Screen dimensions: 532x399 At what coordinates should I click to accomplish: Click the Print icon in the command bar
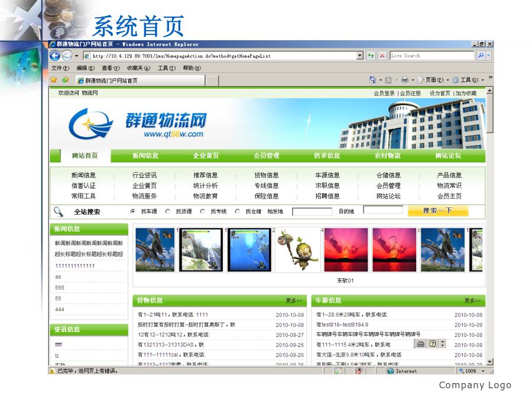(404, 80)
